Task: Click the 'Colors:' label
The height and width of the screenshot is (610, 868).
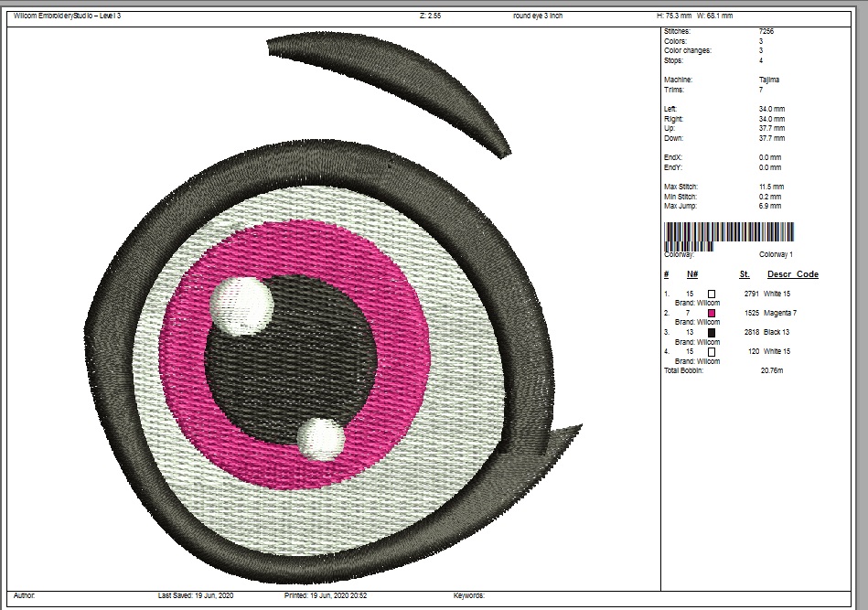Action: (675, 41)
